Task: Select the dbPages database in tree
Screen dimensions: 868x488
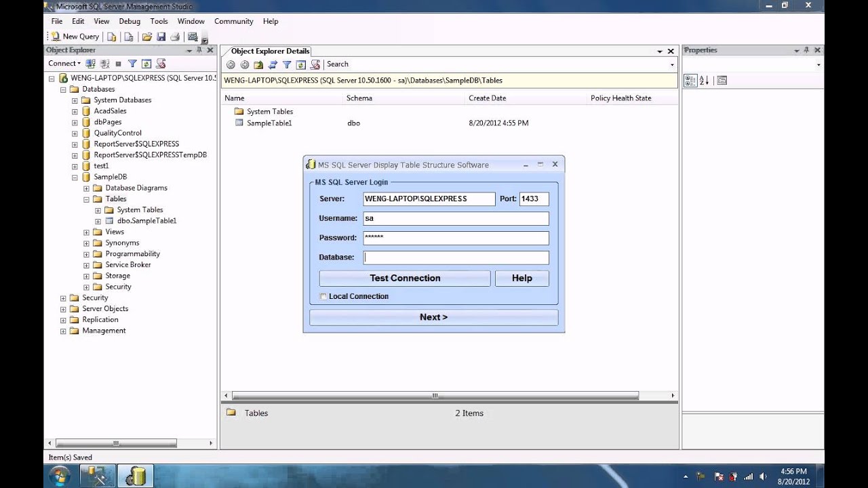Action: click(x=107, y=123)
